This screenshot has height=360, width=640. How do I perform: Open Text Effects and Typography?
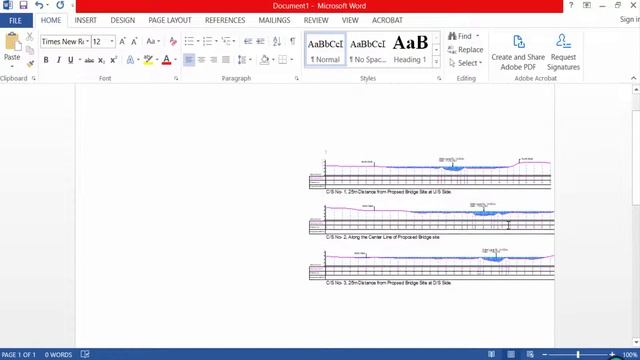tap(130, 60)
